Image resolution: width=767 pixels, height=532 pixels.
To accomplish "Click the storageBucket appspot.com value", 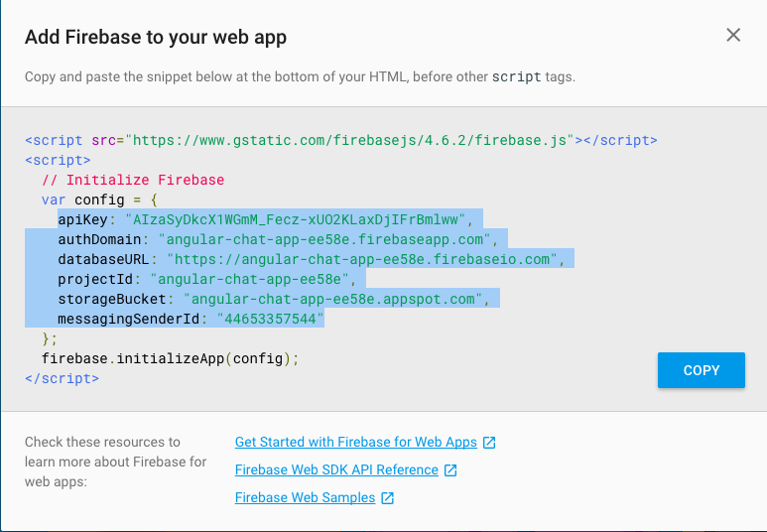I will 332,299.
